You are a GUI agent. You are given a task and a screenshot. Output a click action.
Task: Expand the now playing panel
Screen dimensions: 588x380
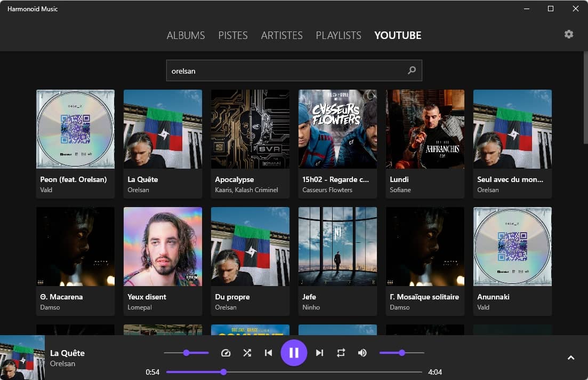(571, 358)
